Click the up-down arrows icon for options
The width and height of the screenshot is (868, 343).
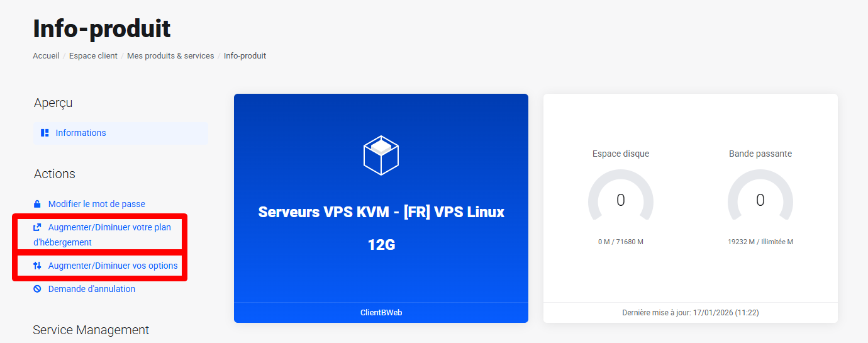click(x=37, y=266)
